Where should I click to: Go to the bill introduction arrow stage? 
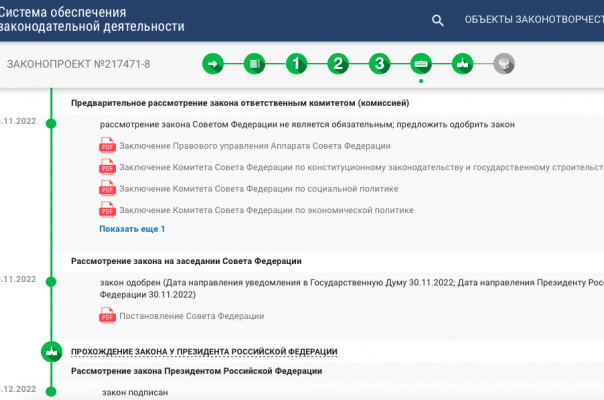tap(213, 64)
